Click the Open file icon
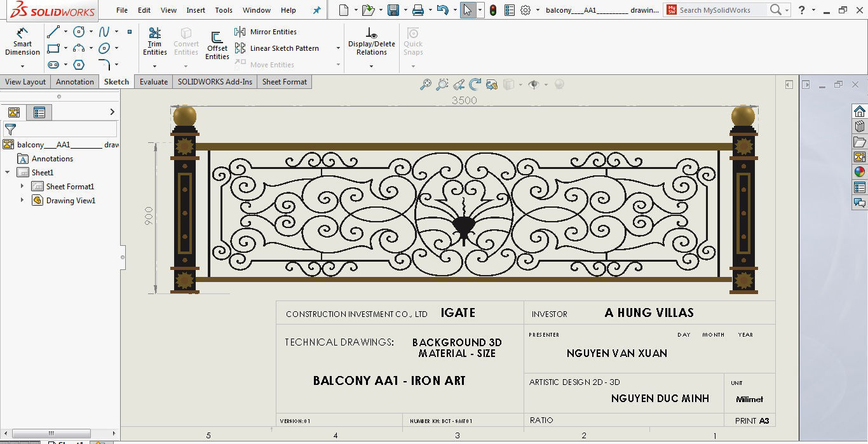 coord(368,10)
